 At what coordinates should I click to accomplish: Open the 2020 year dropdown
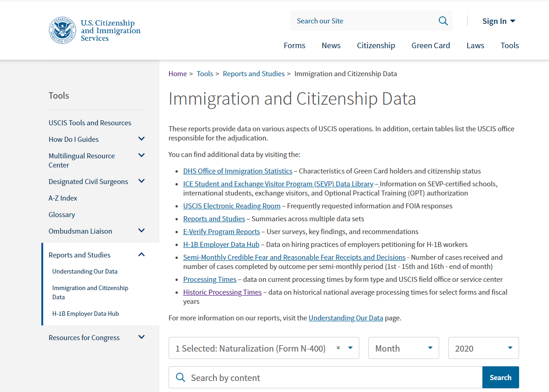(483, 348)
